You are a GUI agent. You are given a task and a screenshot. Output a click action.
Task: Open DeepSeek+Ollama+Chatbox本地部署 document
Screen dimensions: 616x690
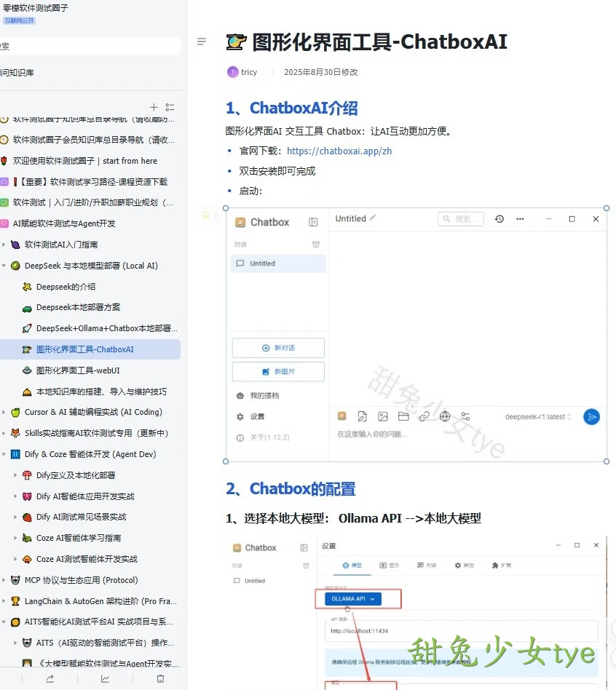[106, 328]
